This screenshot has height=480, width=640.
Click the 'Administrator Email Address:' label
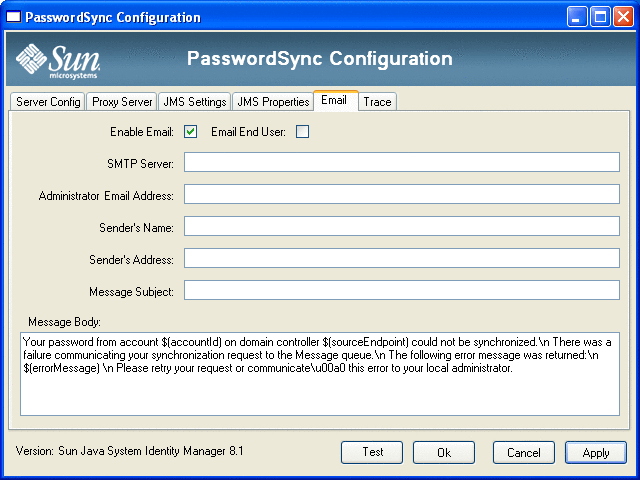[106, 196]
